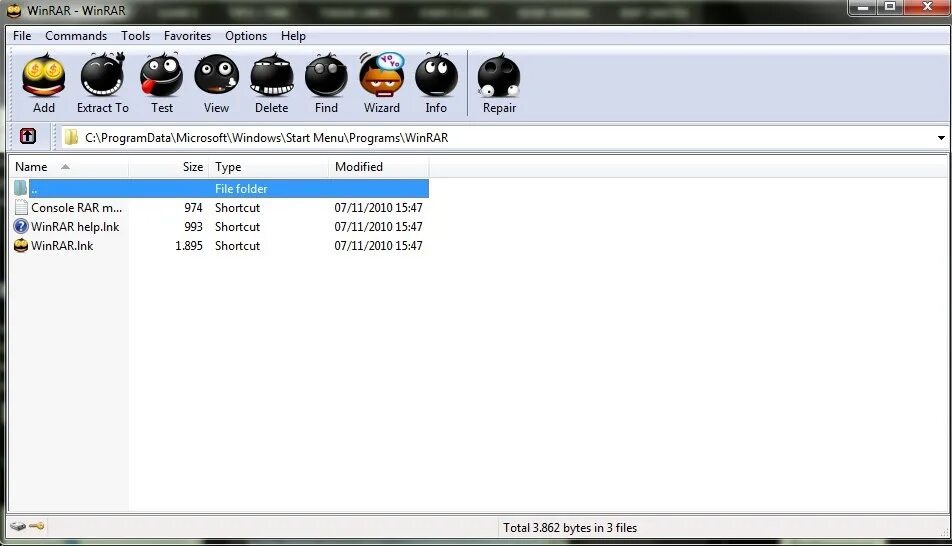The height and width of the screenshot is (546, 952).
Task: Sort by the Type column header
Action: 268,167
